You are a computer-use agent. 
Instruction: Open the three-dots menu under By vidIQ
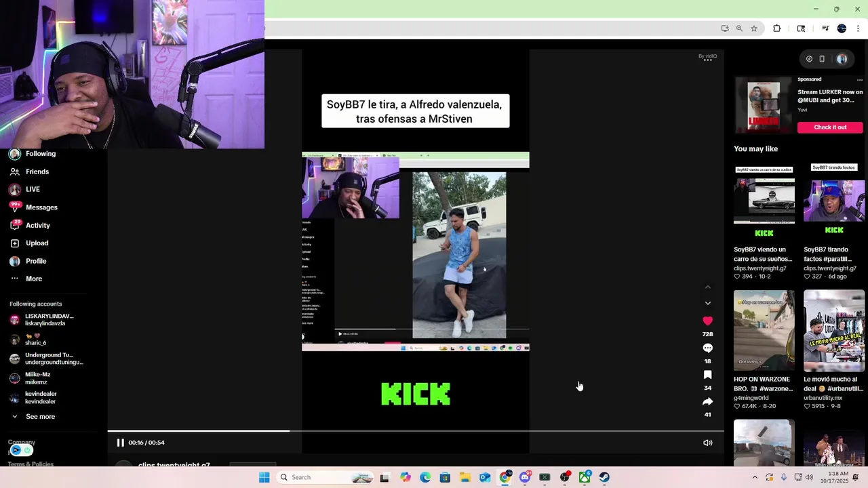tap(707, 60)
